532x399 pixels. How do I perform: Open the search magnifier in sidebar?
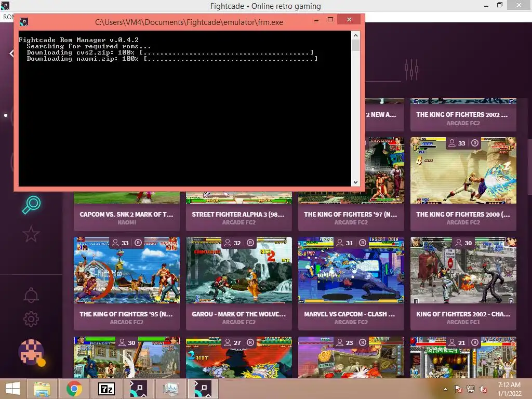pyautogui.click(x=31, y=205)
